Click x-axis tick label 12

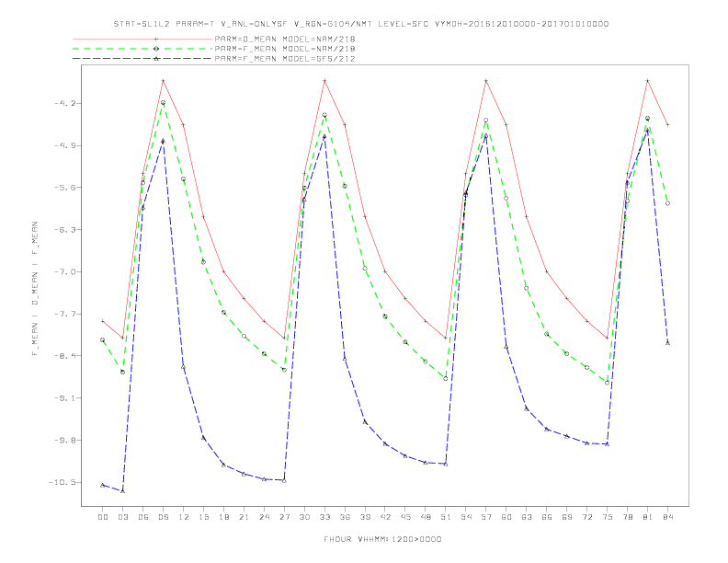(184, 517)
